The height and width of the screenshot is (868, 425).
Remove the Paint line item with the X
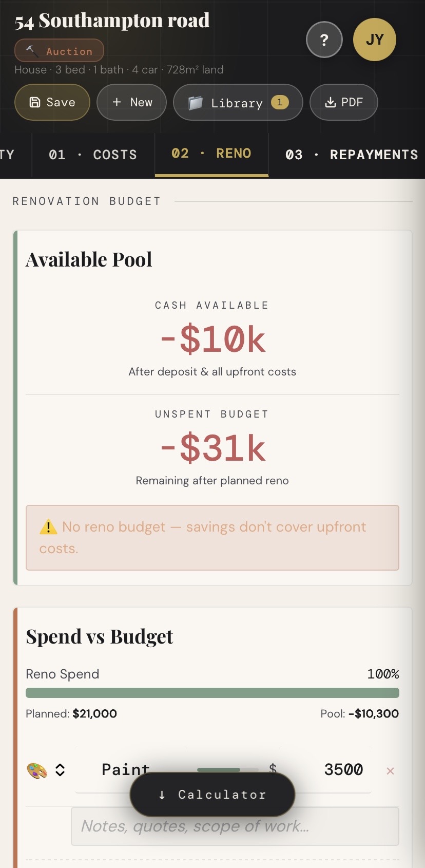point(390,771)
